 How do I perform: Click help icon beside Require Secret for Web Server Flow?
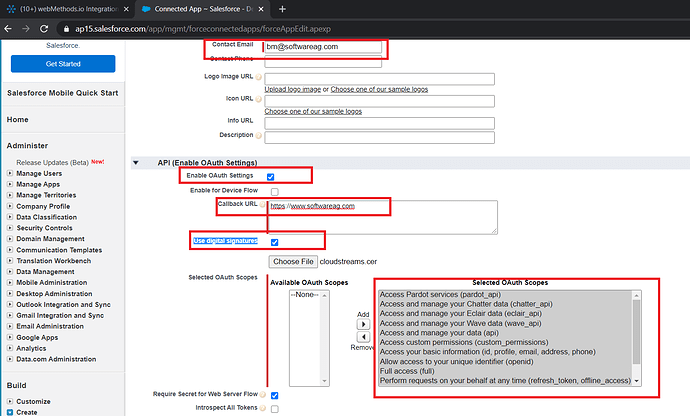[x=263, y=394]
